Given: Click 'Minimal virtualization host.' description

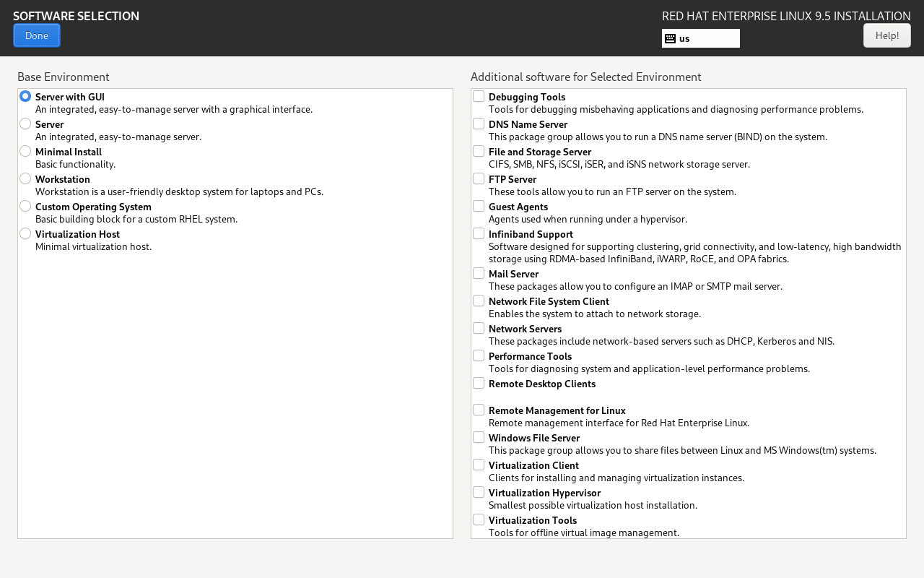Looking at the screenshot, I should tap(94, 246).
